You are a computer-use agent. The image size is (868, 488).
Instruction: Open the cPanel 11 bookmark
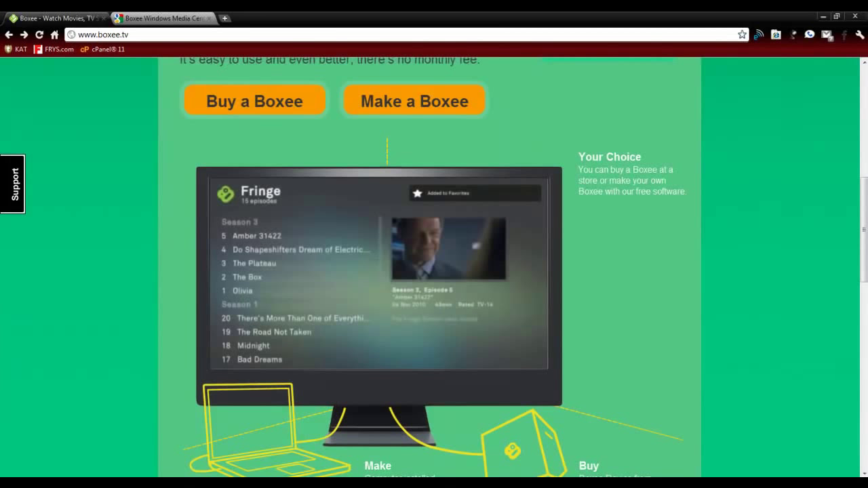point(102,49)
